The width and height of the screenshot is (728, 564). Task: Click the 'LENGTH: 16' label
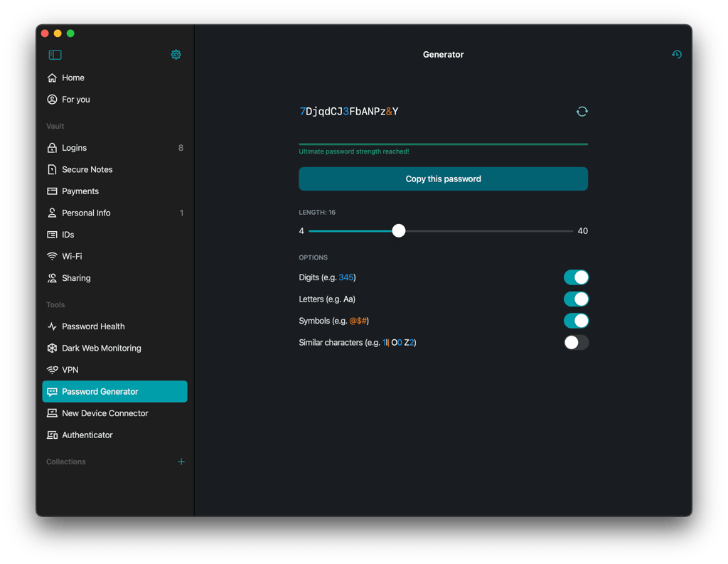[x=317, y=213]
